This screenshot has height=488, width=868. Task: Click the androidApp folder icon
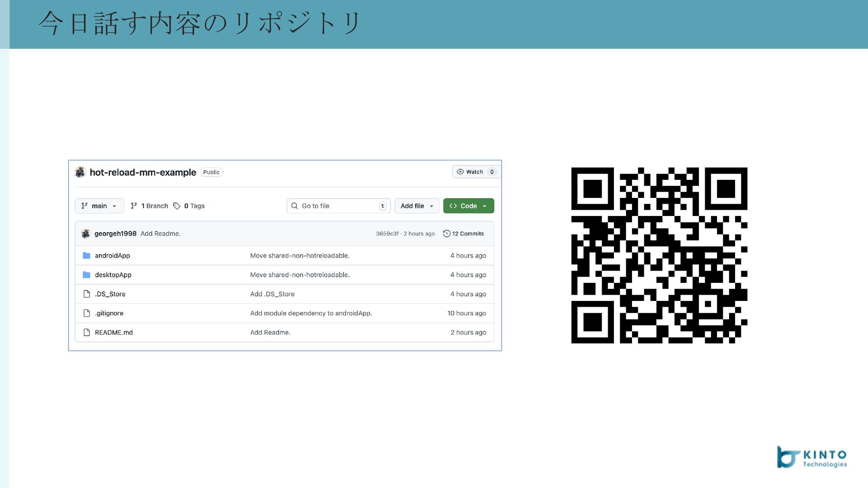[x=86, y=256]
